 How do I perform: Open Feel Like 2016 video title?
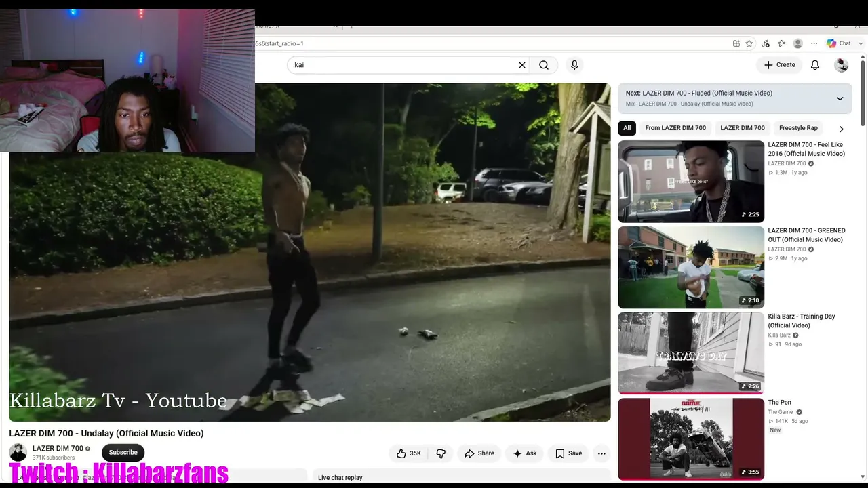pyautogui.click(x=806, y=149)
